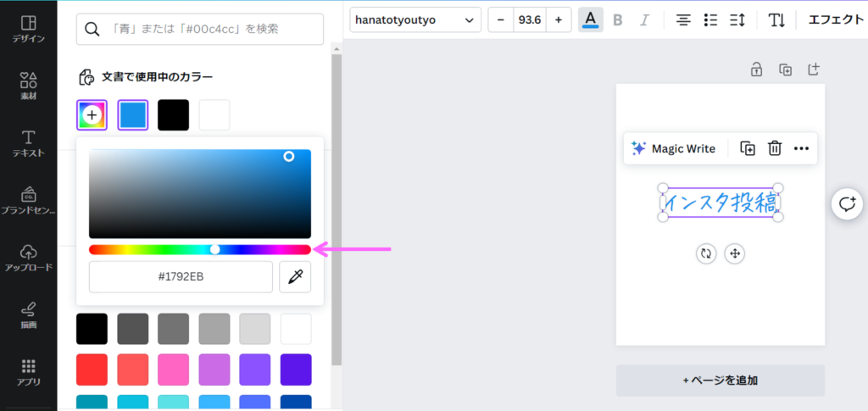Viewport: 868px width, 411px height.
Task: Click the duplicate icon beside Magic Write
Action: 748,148
